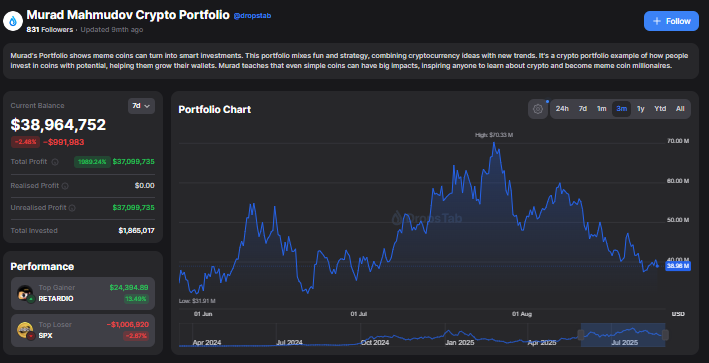Follow the Murad Mahmudov portfolio
Viewport: 709px width, 363px height.
671,21
